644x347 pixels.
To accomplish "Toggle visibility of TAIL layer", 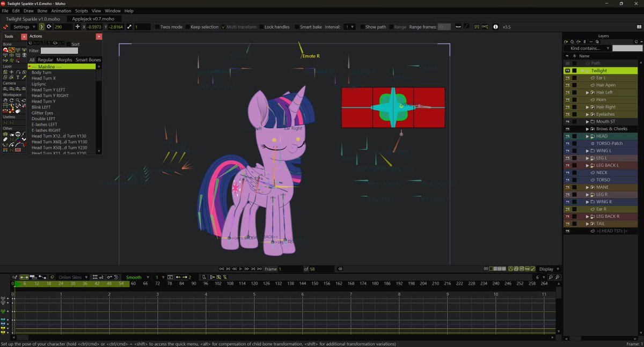I will [x=567, y=224].
